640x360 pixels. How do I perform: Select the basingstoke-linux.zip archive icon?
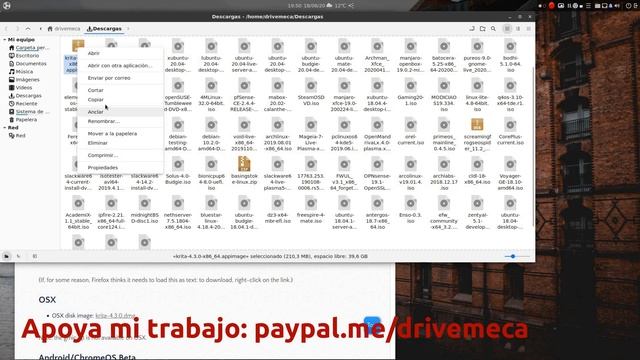[244, 164]
